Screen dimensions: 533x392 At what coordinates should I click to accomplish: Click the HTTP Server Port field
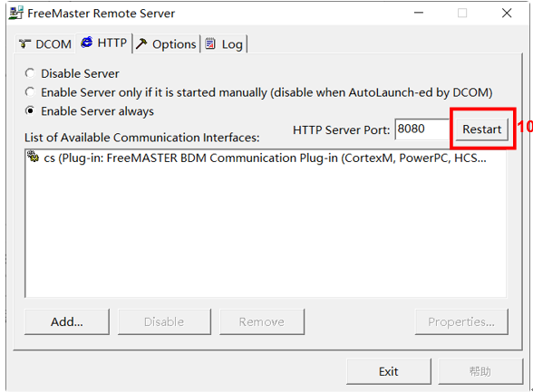click(422, 129)
